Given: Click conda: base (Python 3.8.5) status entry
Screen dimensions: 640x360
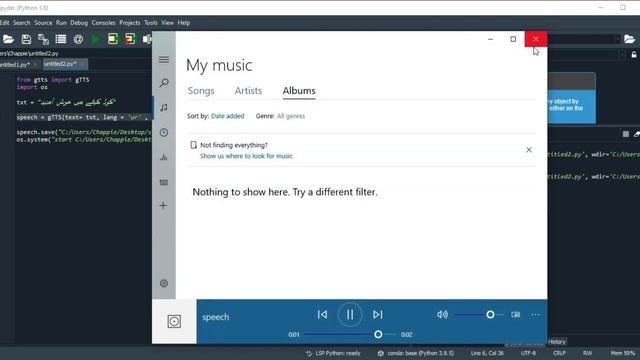Looking at the screenshot, I should [x=416, y=353].
